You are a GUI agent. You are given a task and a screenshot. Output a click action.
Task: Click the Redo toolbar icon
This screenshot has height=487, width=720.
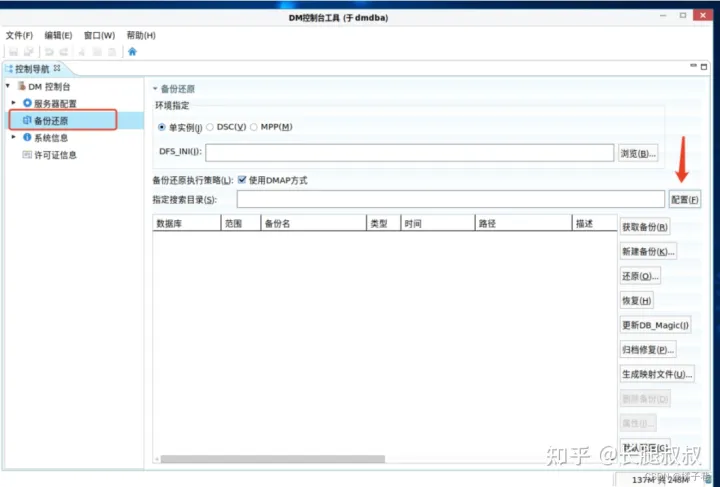click(64, 52)
